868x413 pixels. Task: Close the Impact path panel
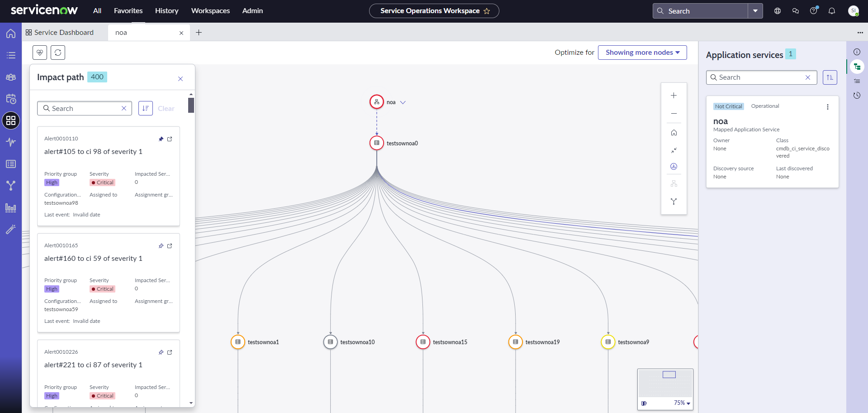180,79
